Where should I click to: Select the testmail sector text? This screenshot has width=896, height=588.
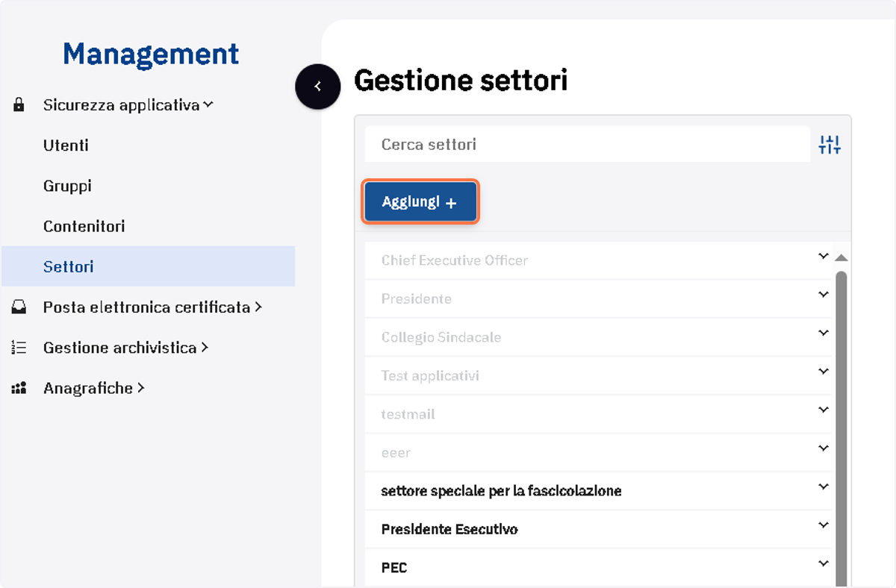point(408,414)
